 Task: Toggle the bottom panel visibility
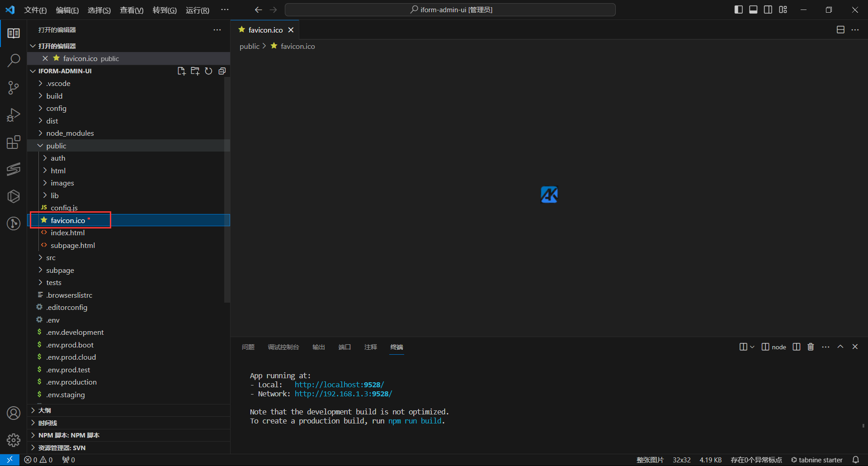click(753, 10)
